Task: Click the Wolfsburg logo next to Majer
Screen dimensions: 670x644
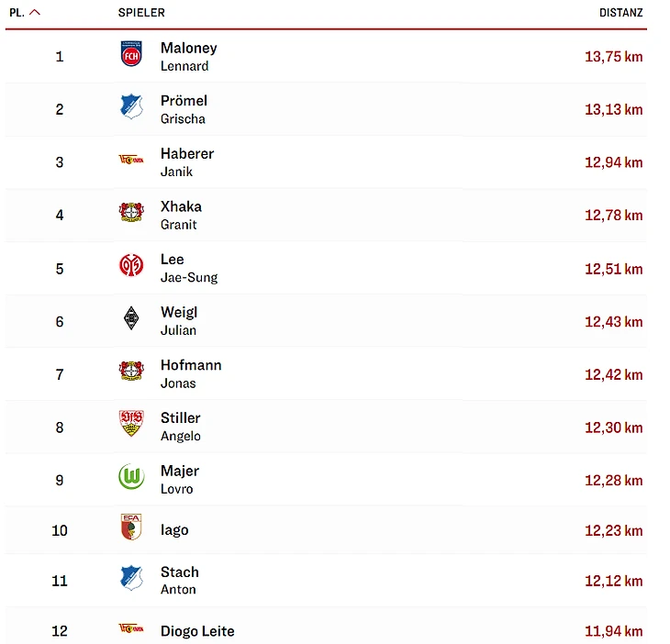Action: point(131,478)
